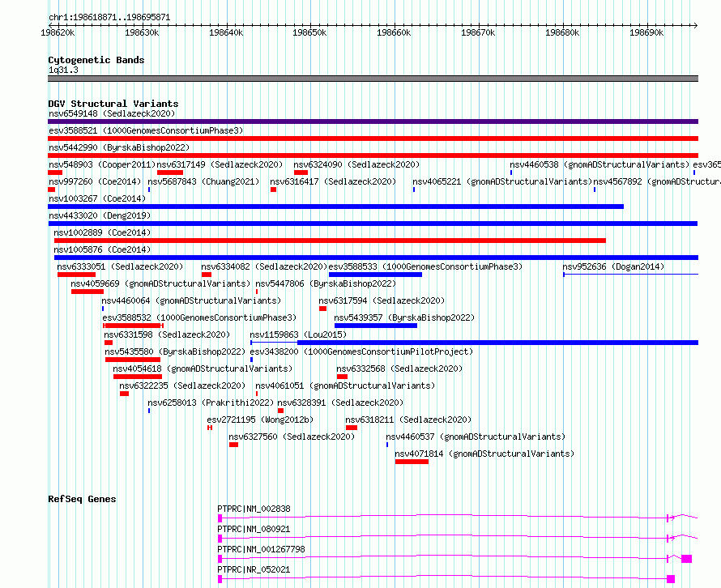This screenshot has height=588, width=721.
Task: Open esv3588532 (1000GenomesConsortiumPhase3) label
Action: click(x=199, y=317)
